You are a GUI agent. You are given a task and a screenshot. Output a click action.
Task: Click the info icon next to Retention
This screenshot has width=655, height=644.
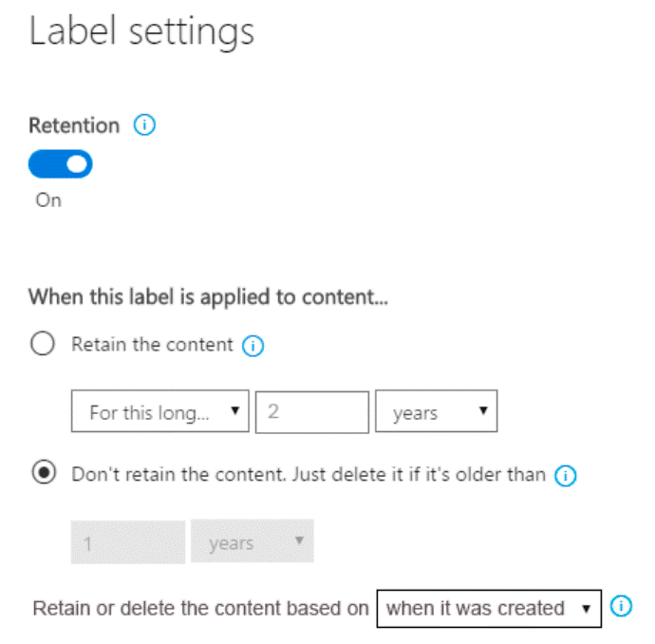point(144,125)
